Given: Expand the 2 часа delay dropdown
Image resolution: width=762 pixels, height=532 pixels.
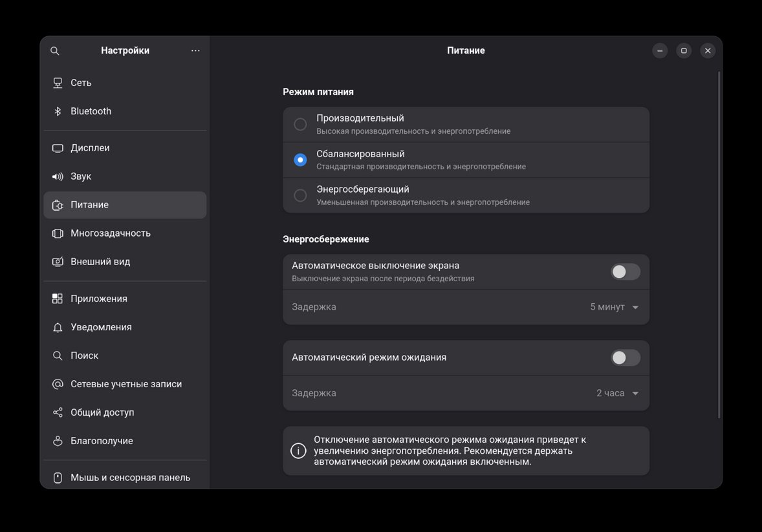Looking at the screenshot, I should click(x=617, y=393).
